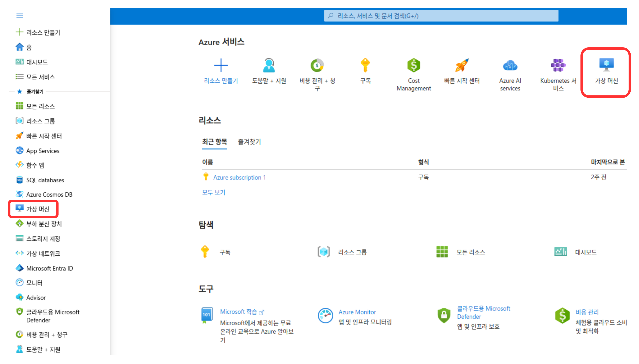Open 모니터 in the sidebar
639x364 pixels.
click(29, 282)
